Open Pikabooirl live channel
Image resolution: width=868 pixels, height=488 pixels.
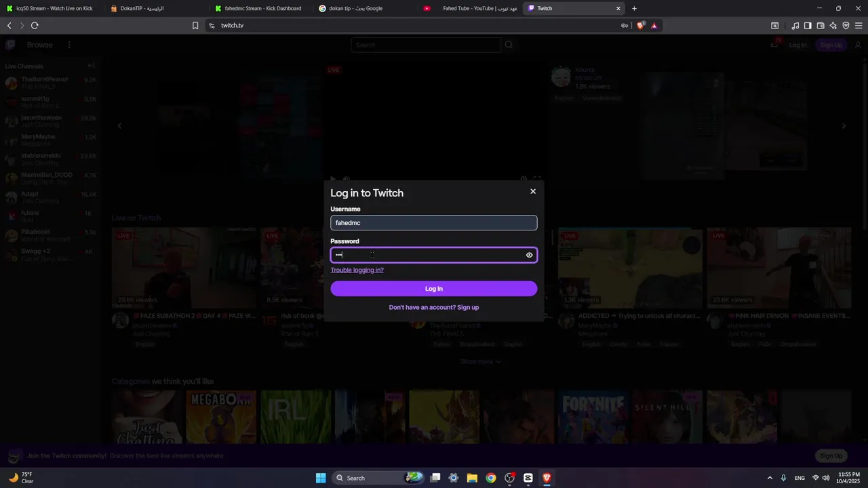point(51,235)
